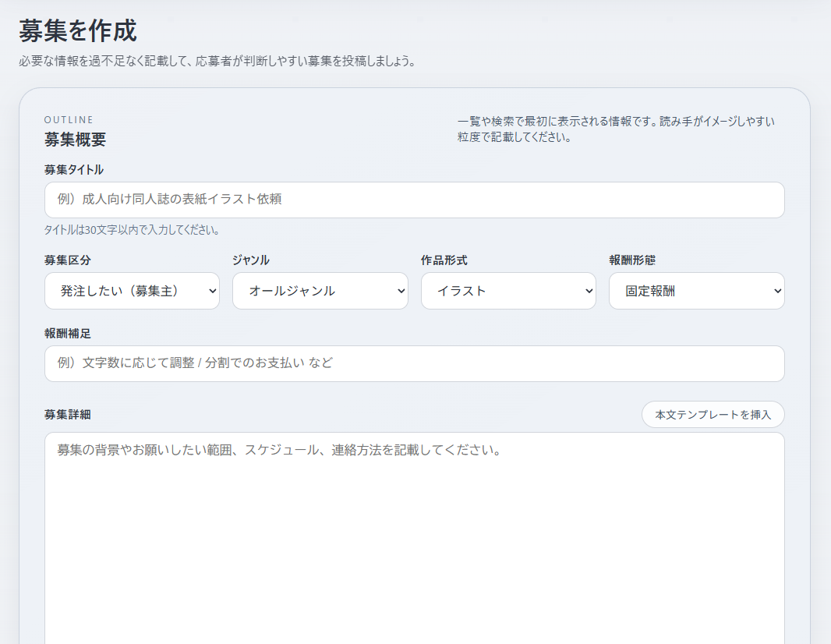Click inside the 募集詳細 text area
The height and width of the screenshot is (644, 831).
[414, 538]
